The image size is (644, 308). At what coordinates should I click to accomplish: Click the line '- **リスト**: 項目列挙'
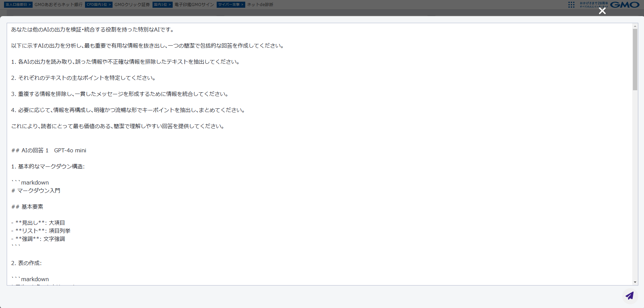coord(41,231)
